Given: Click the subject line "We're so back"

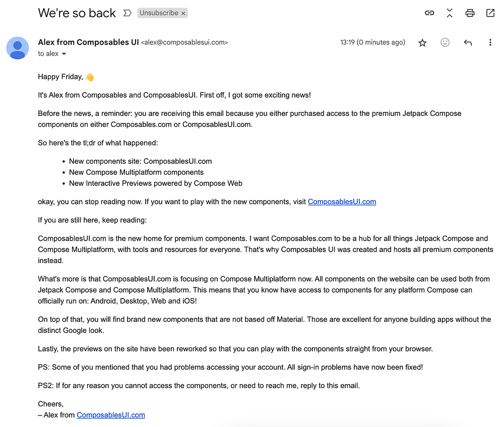Looking at the screenshot, I should tap(77, 13).
